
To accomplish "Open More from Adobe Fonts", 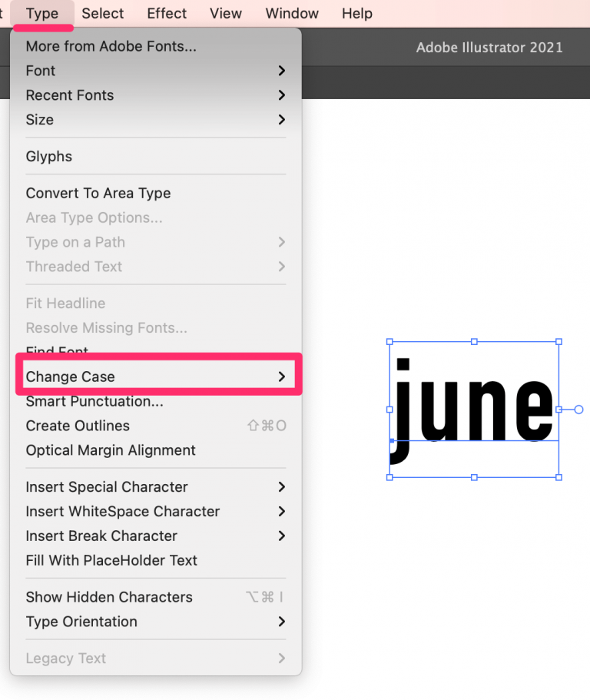I will pyautogui.click(x=111, y=46).
